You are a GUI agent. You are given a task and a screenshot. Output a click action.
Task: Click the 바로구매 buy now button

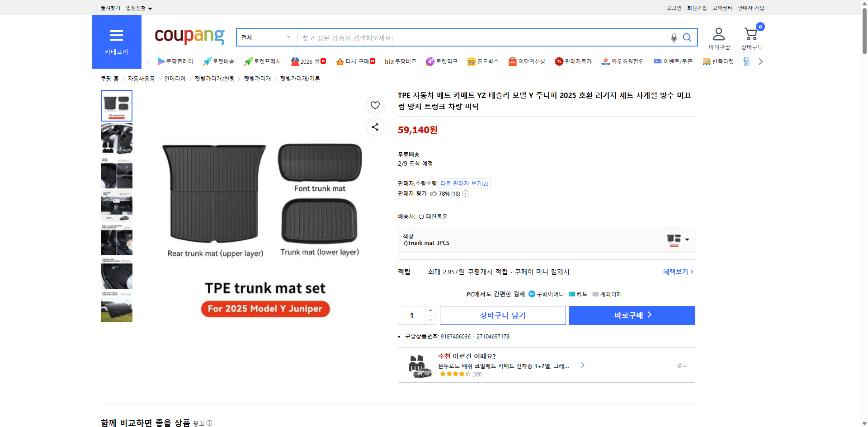[632, 315]
